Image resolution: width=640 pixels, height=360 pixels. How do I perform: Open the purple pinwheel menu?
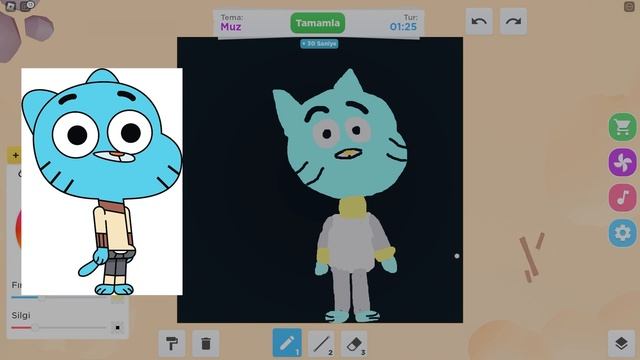click(x=622, y=162)
